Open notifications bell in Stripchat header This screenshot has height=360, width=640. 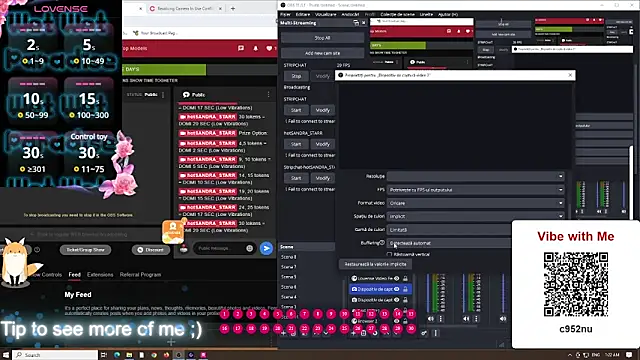(x=256, y=49)
